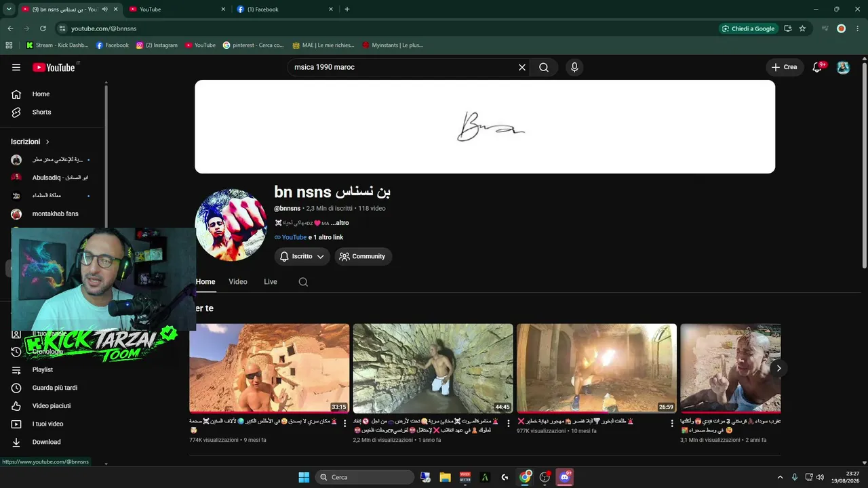Switch to the channel Live tab
Image resolution: width=868 pixels, height=488 pixels.
[271, 282]
